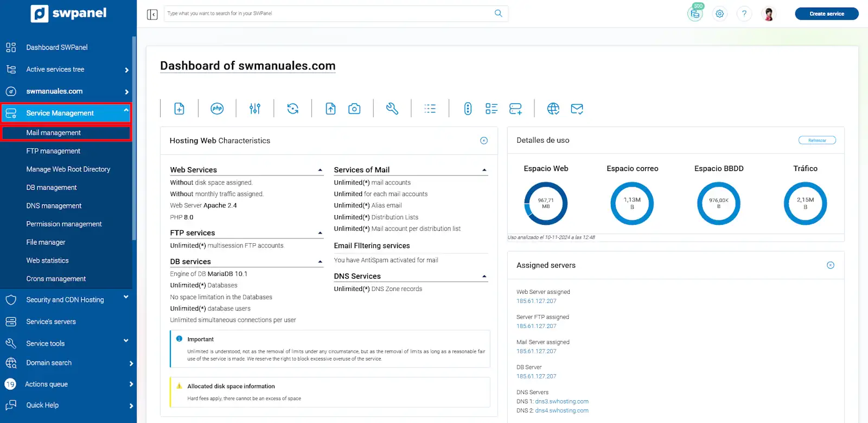868x423 pixels.
Task: Collapse the Services of Mail section
Action: [x=484, y=171]
